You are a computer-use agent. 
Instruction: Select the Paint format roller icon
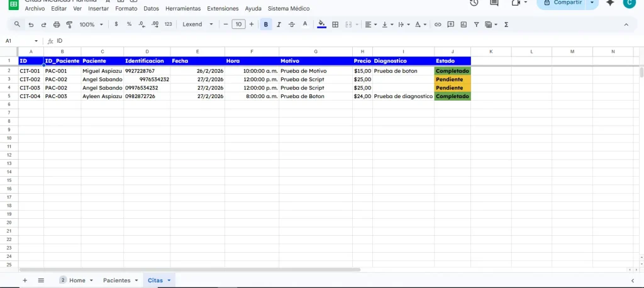tap(69, 25)
